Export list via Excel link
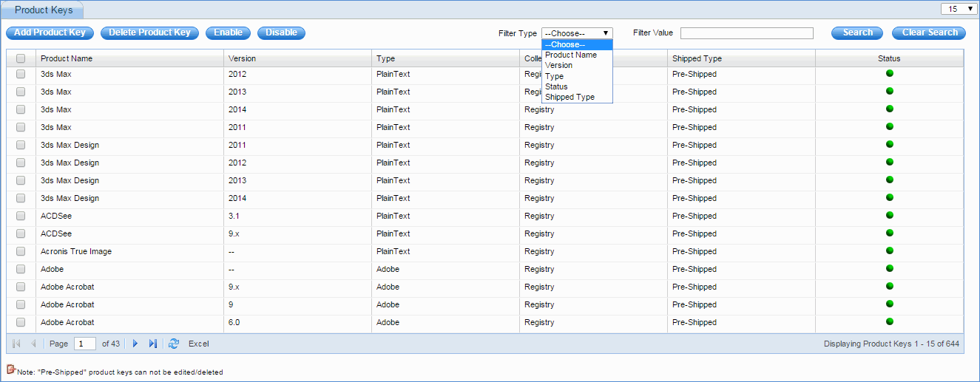 point(198,344)
